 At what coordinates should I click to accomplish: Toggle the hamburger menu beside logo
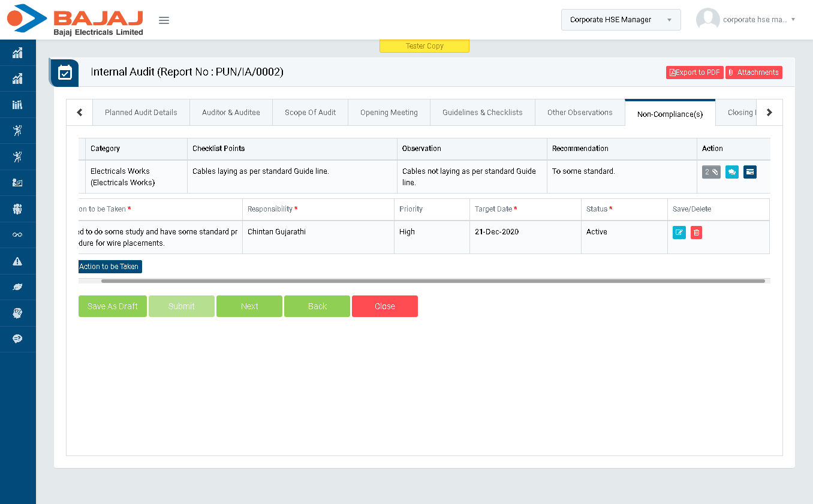(164, 20)
